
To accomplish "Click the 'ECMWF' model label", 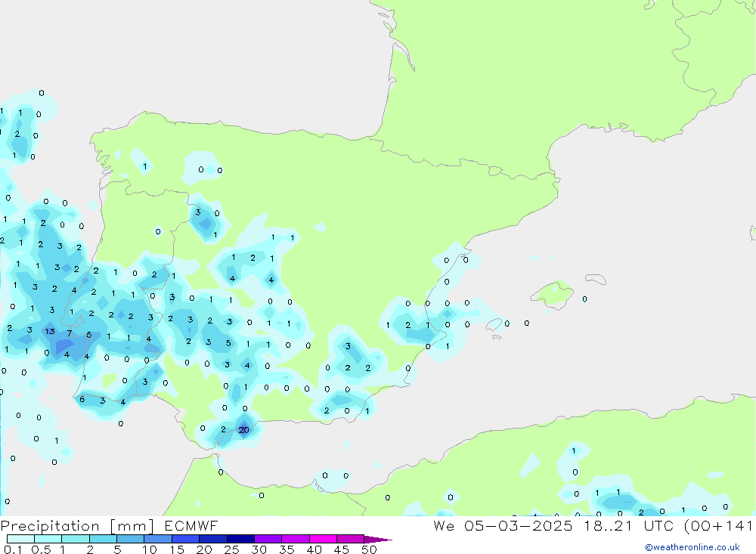I will pyautogui.click(x=191, y=526).
